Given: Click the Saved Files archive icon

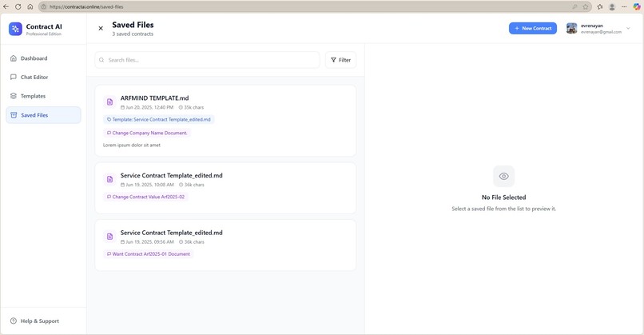Looking at the screenshot, I should pyautogui.click(x=14, y=115).
